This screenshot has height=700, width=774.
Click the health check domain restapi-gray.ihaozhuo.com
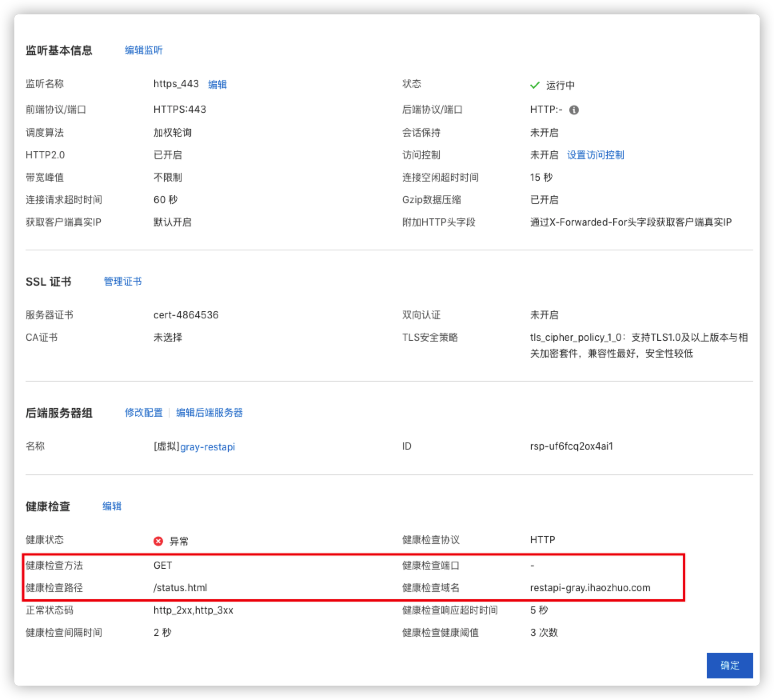click(590, 588)
